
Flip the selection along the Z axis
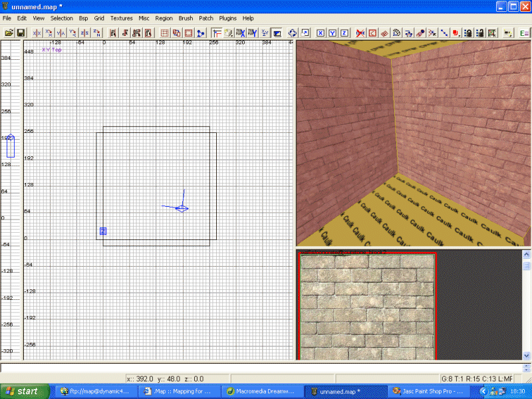point(85,33)
